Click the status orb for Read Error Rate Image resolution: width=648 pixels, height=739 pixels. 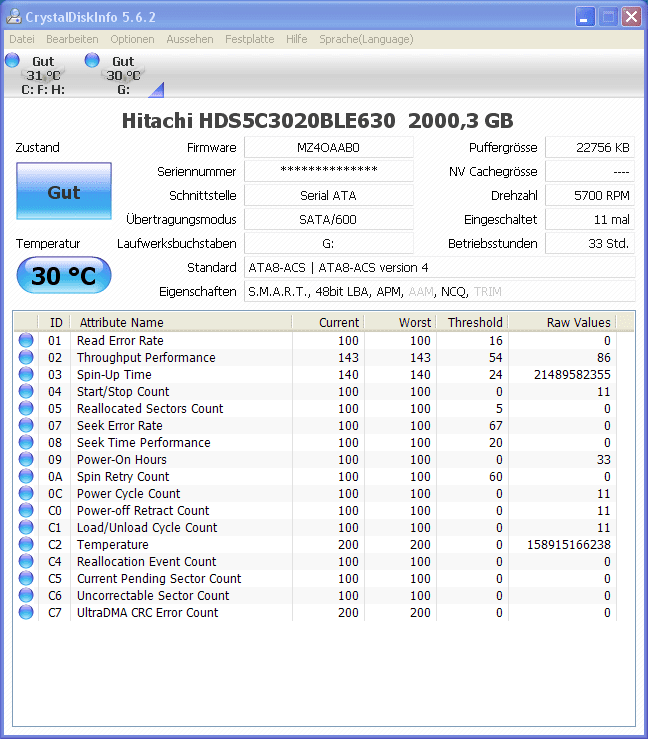pos(26,340)
